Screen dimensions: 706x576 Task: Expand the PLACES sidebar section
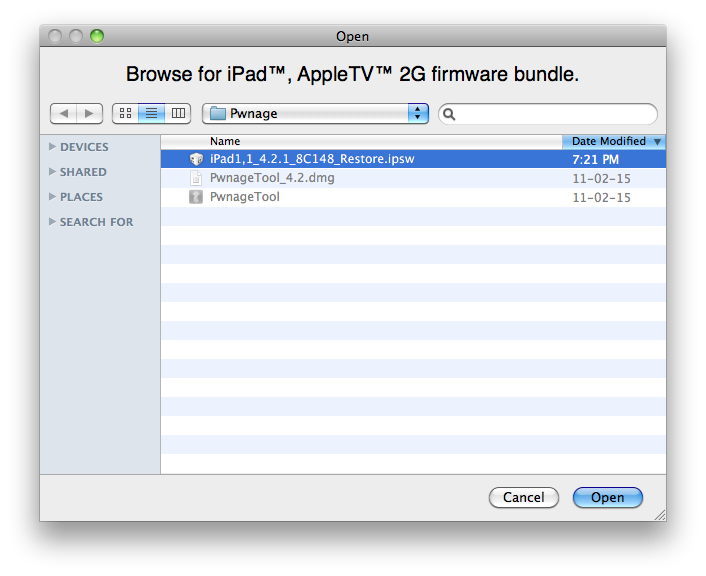tap(52, 197)
